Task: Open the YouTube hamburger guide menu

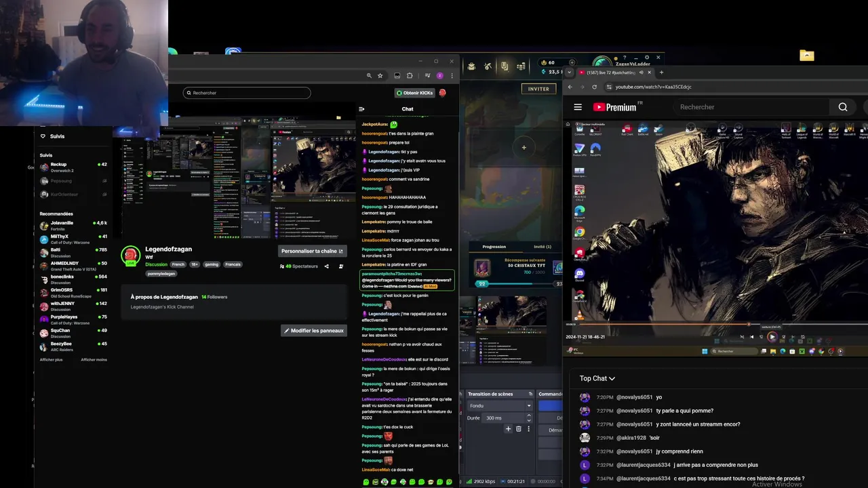Action: tap(578, 107)
